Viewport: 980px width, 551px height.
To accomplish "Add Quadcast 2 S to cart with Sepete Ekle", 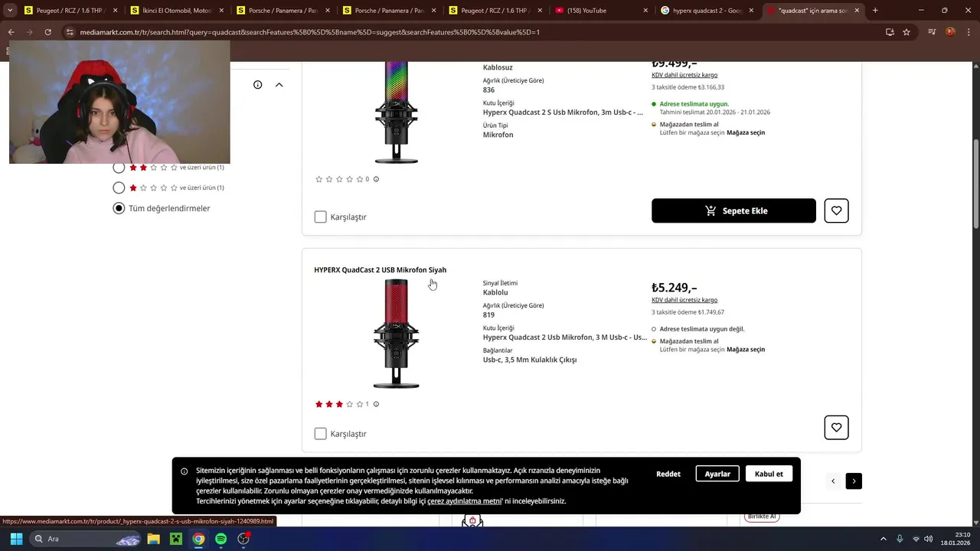I will coord(733,210).
